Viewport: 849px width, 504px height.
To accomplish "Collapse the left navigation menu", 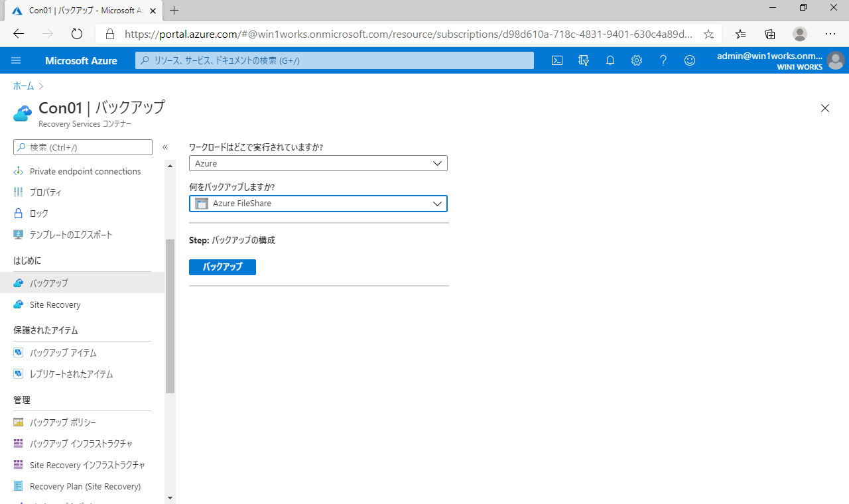I will click(x=165, y=147).
